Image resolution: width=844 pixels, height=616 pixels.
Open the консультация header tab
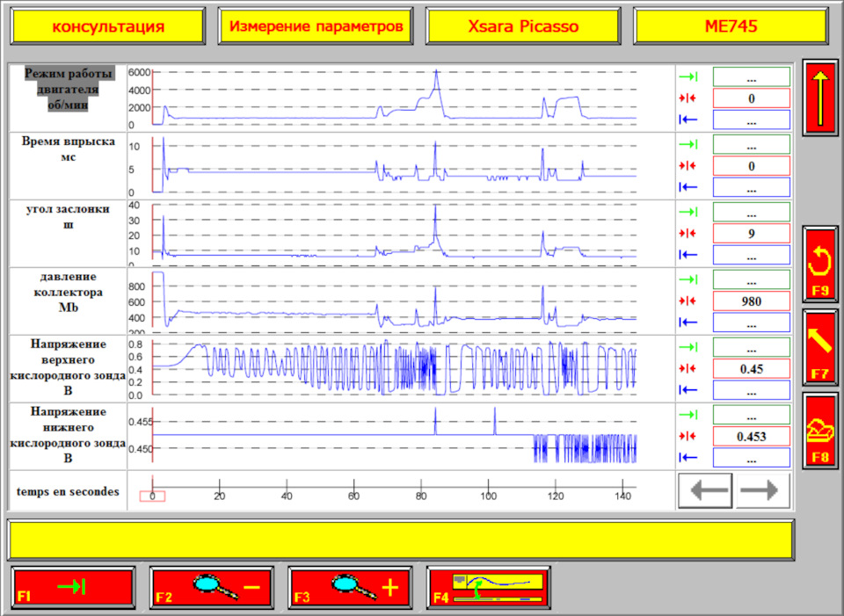(x=107, y=26)
